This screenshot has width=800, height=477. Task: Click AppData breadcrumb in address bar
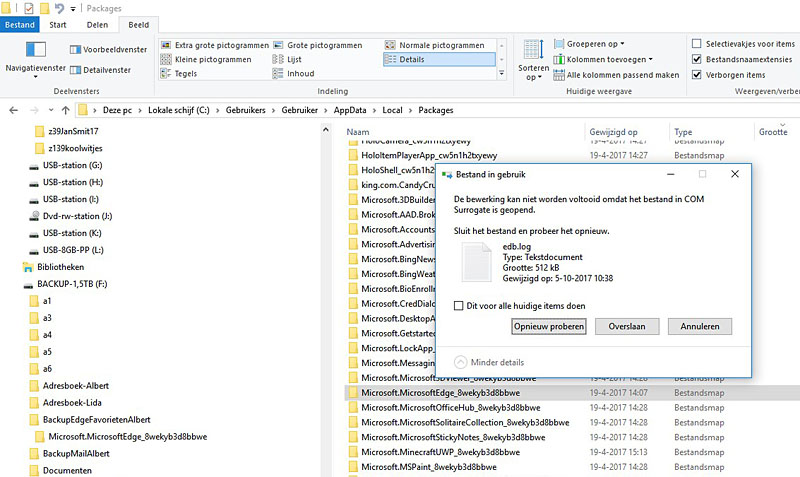pyautogui.click(x=350, y=110)
